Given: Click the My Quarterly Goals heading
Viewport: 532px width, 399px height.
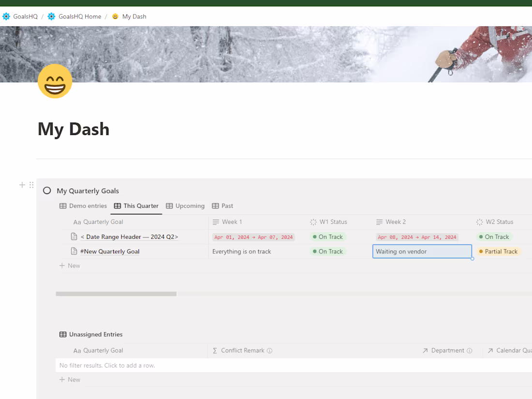Looking at the screenshot, I should click(x=88, y=191).
